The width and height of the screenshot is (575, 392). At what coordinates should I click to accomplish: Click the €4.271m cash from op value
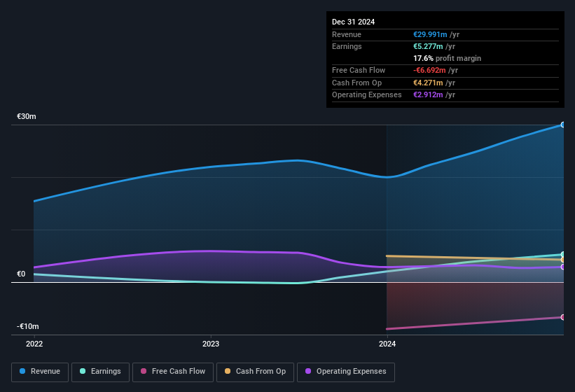[428, 83]
